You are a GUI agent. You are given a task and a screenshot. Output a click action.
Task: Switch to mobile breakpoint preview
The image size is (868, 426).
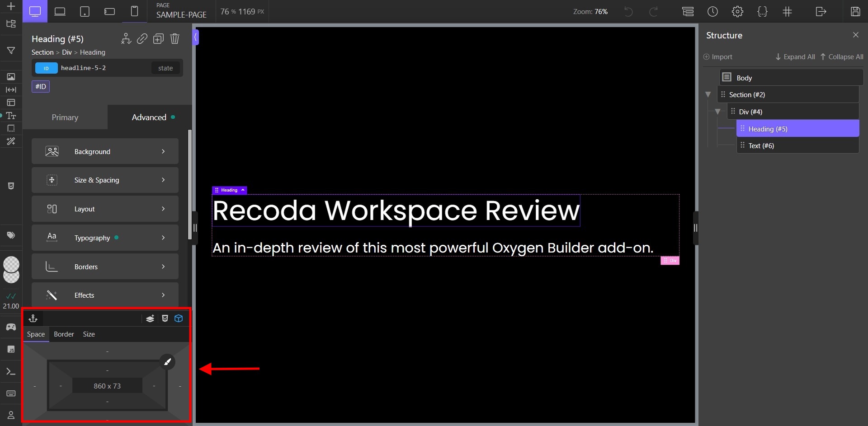pos(134,11)
